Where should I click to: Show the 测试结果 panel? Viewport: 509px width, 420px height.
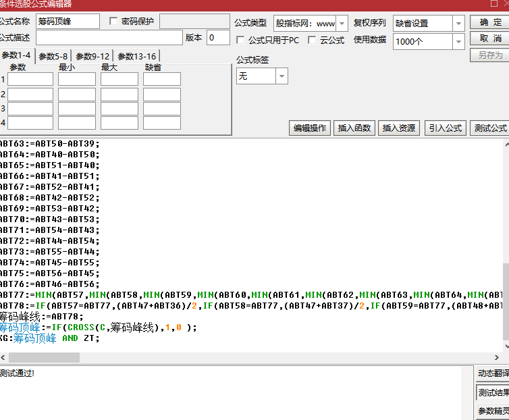(493, 393)
